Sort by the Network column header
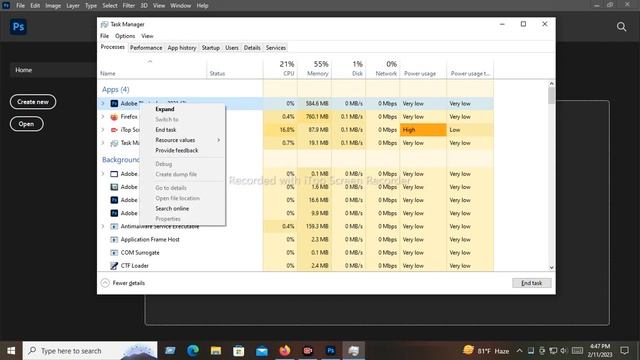The height and width of the screenshot is (360, 640). (382, 68)
